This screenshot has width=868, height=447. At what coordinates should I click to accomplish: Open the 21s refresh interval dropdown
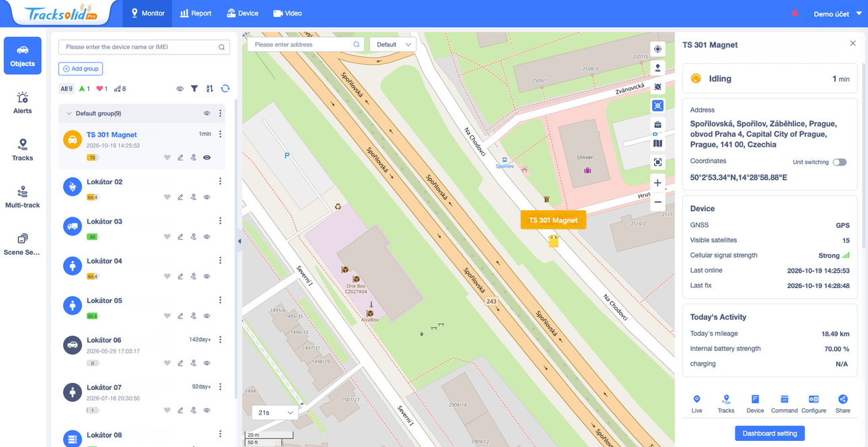(x=275, y=412)
